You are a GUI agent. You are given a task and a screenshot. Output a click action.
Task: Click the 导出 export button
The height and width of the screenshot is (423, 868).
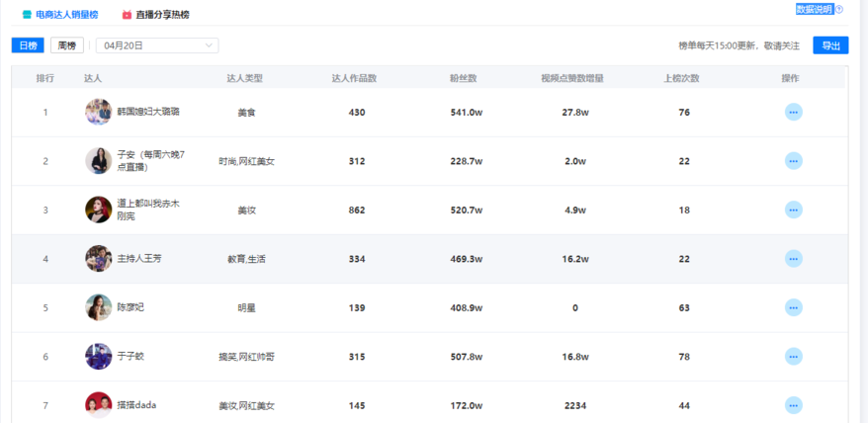pos(829,45)
